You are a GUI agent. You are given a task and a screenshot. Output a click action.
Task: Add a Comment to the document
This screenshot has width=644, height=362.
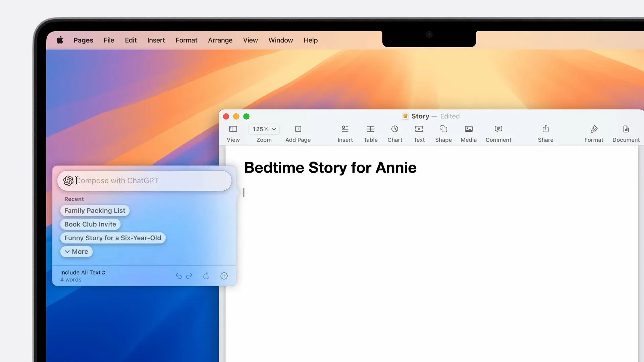click(x=498, y=132)
